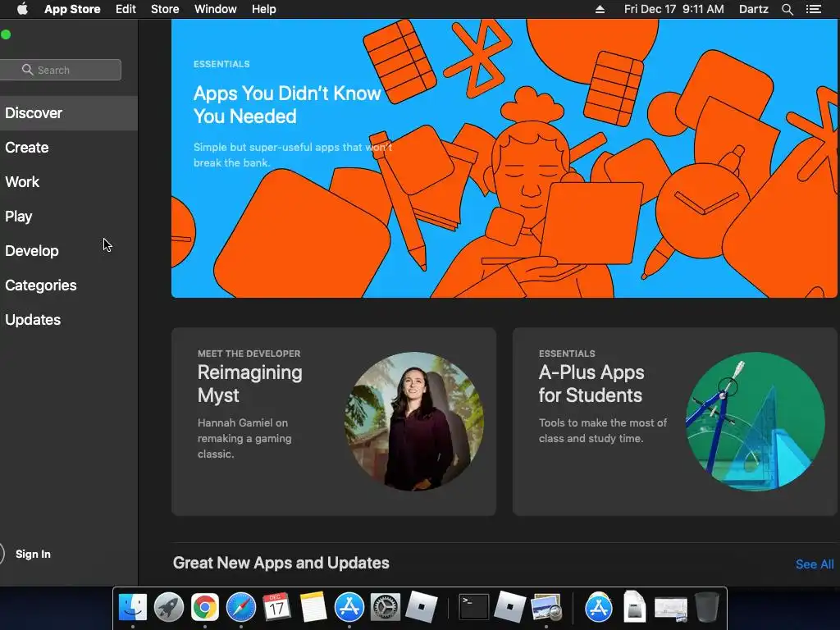The width and height of the screenshot is (840, 630).
Task: Open the Edit menu
Action: (126, 9)
